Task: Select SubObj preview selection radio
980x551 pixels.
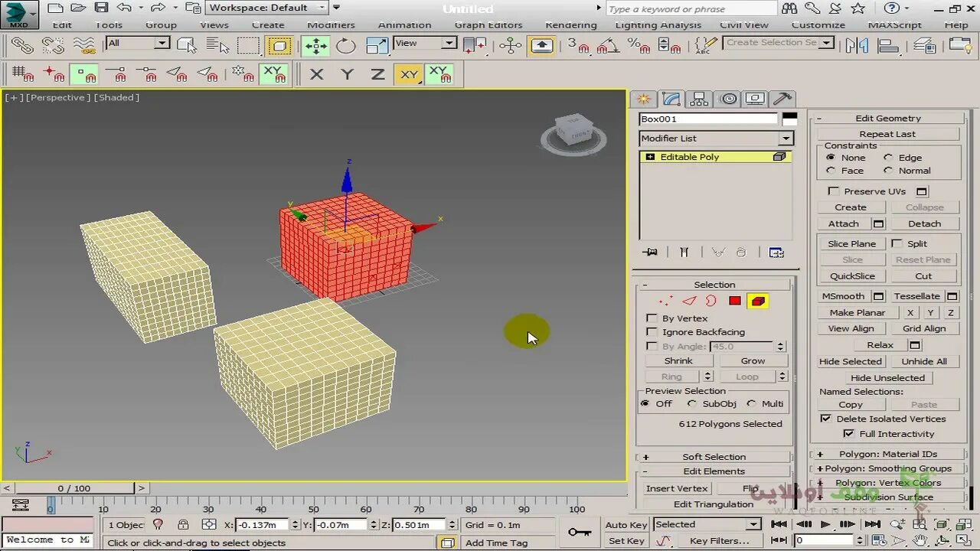Action: (x=691, y=403)
